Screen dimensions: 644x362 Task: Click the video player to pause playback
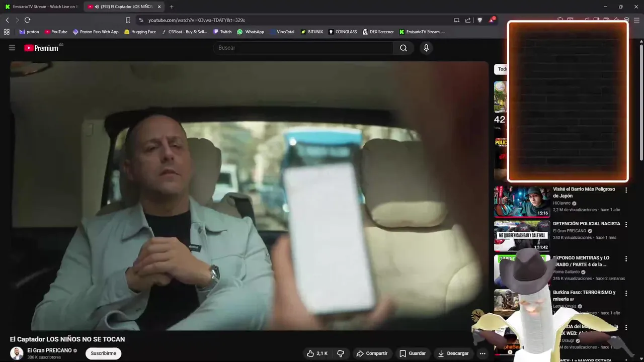(x=249, y=196)
